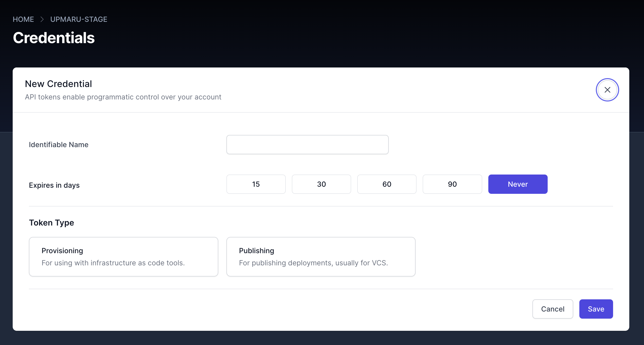
Task: Click the Identifiable Name label
Action: coord(59,145)
